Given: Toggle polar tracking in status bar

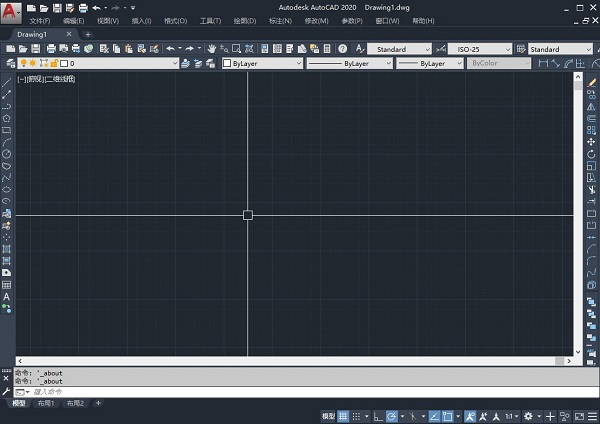Looking at the screenshot, I should pyautogui.click(x=392, y=415).
